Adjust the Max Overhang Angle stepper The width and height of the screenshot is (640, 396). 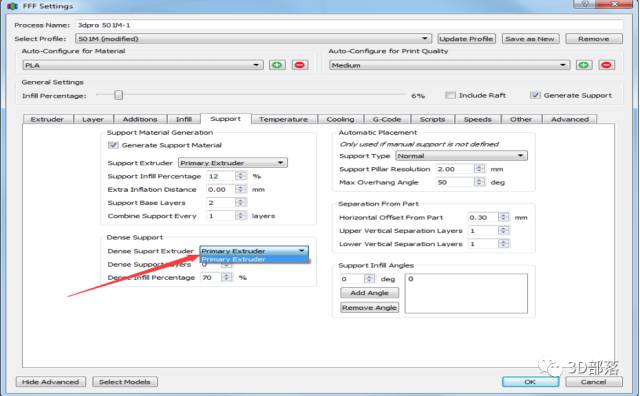(x=480, y=182)
